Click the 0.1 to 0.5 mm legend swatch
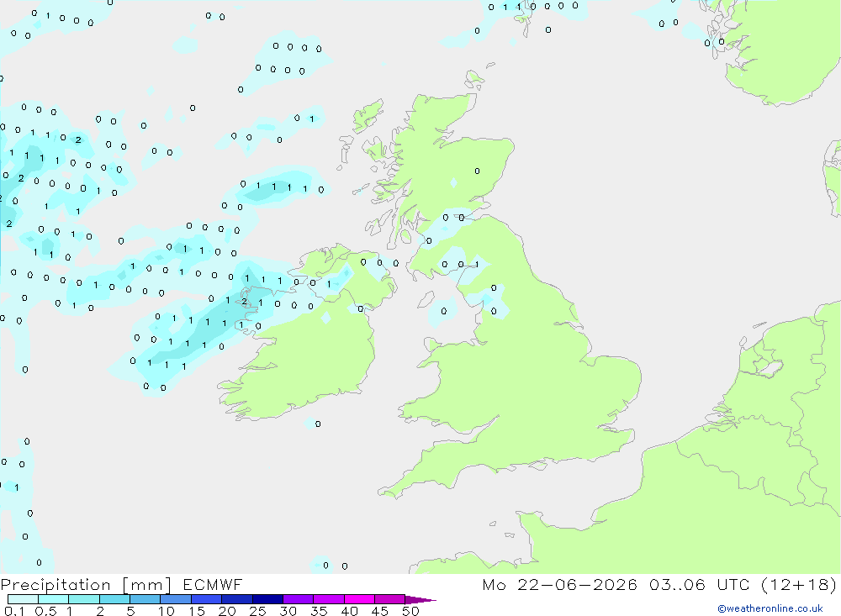Viewport: 841px width, 616px height. 23,599
